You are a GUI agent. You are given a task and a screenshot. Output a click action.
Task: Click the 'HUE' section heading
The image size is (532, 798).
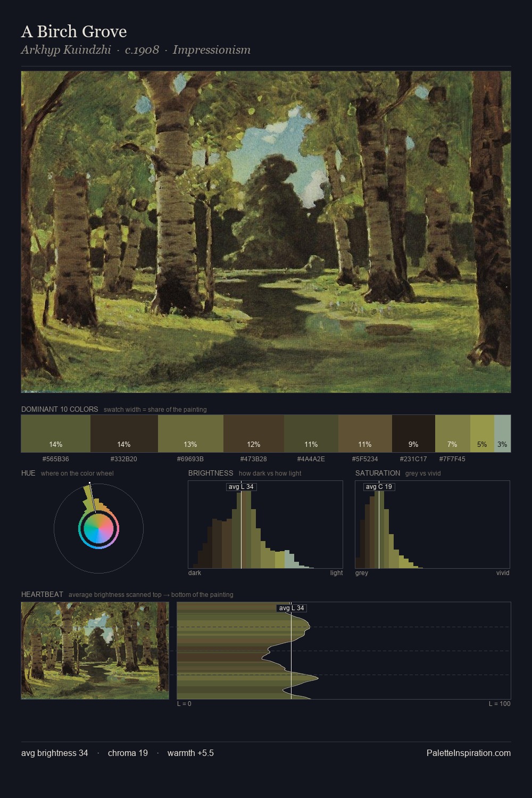(28, 473)
